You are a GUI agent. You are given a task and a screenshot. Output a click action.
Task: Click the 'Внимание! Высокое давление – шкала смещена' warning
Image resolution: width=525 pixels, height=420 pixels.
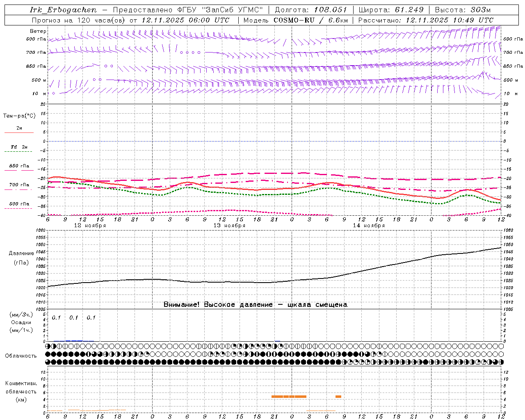click(x=256, y=305)
